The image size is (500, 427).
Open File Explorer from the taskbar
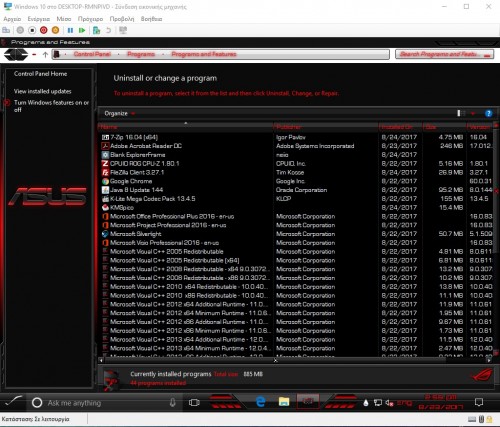[x=284, y=402]
